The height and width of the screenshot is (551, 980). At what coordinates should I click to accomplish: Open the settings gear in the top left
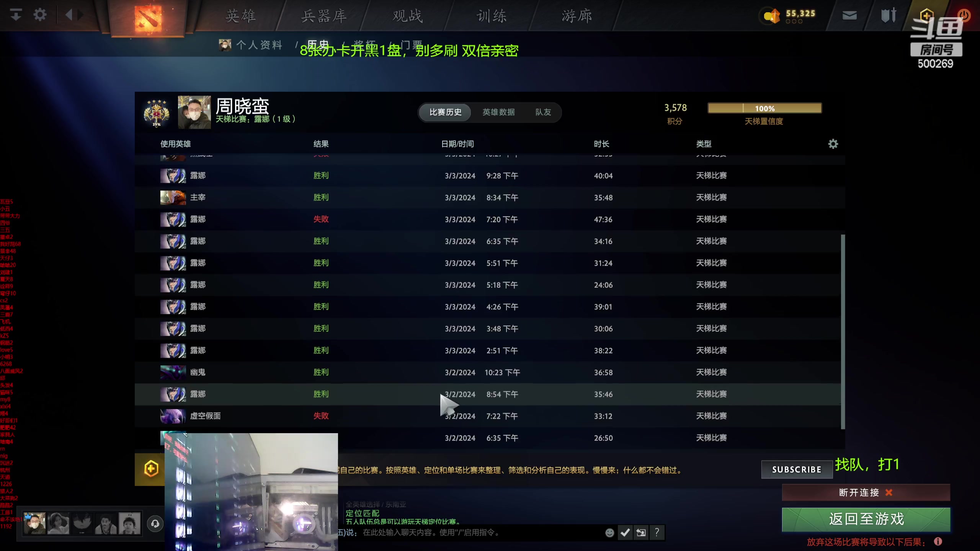coord(39,14)
